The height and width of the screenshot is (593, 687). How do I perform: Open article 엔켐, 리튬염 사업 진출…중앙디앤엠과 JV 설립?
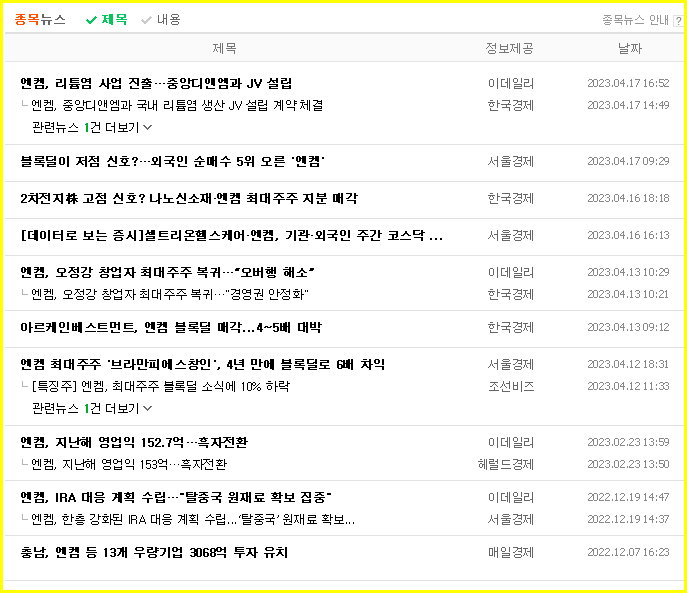(x=156, y=83)
